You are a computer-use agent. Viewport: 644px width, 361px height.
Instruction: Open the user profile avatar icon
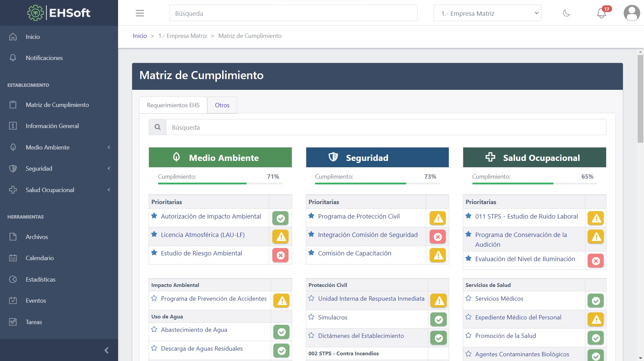632,13
